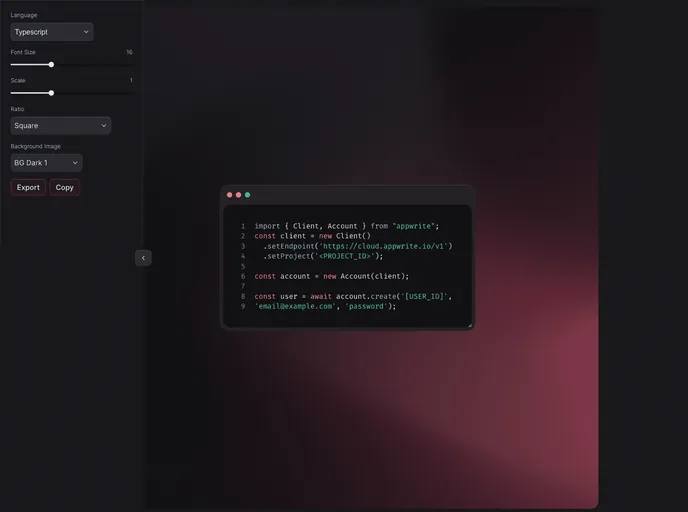Click the 'const client = new Client()' line

click(312, 236)
